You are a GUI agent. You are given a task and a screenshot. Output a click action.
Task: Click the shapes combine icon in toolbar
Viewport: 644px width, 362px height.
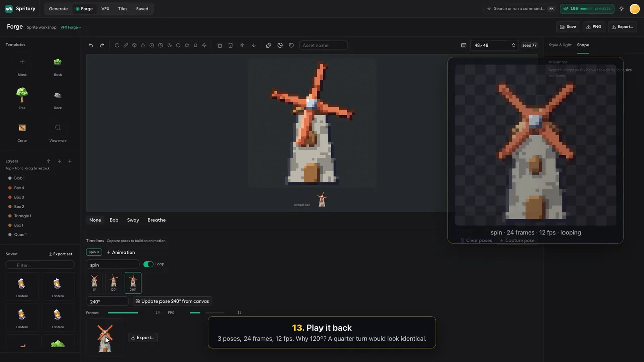[268, 45]
